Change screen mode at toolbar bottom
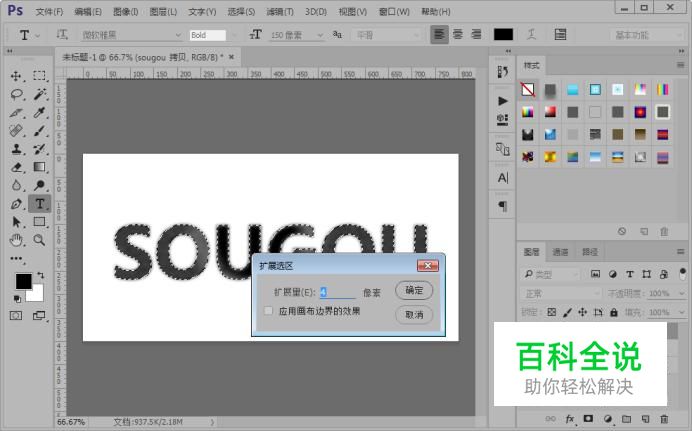Image resolution: width=692 pixels, height=431 pixels. click(x=39, y=315)
